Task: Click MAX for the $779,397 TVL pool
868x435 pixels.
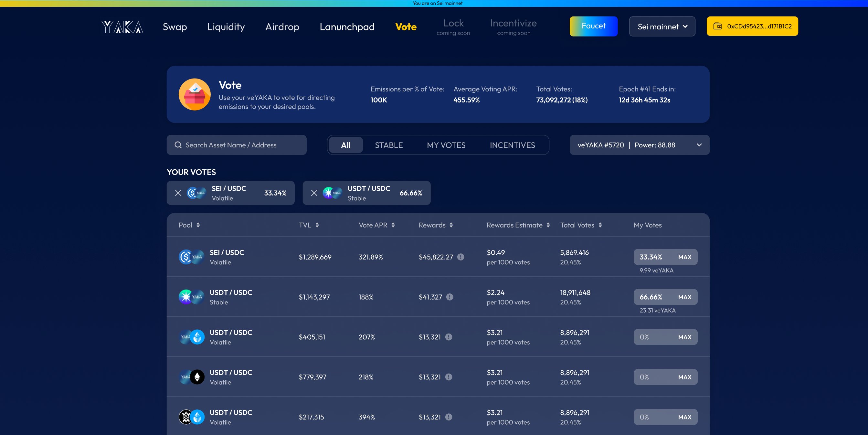Action: (684, 377)
